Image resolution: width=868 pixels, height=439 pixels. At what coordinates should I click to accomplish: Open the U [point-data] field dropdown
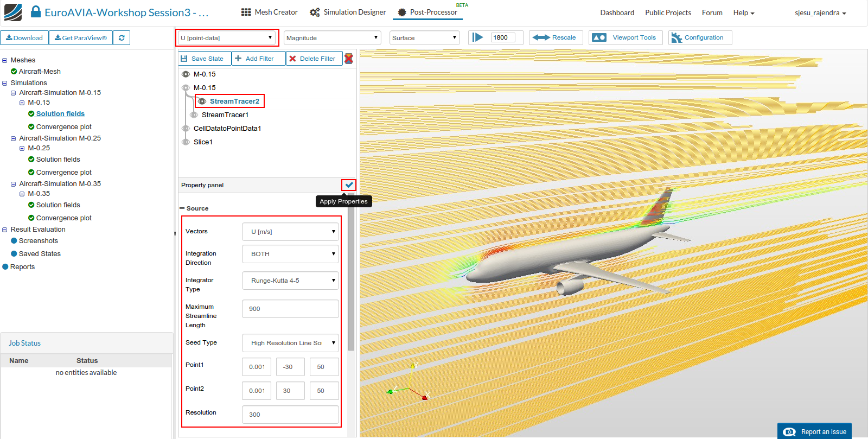coord(226,38)
